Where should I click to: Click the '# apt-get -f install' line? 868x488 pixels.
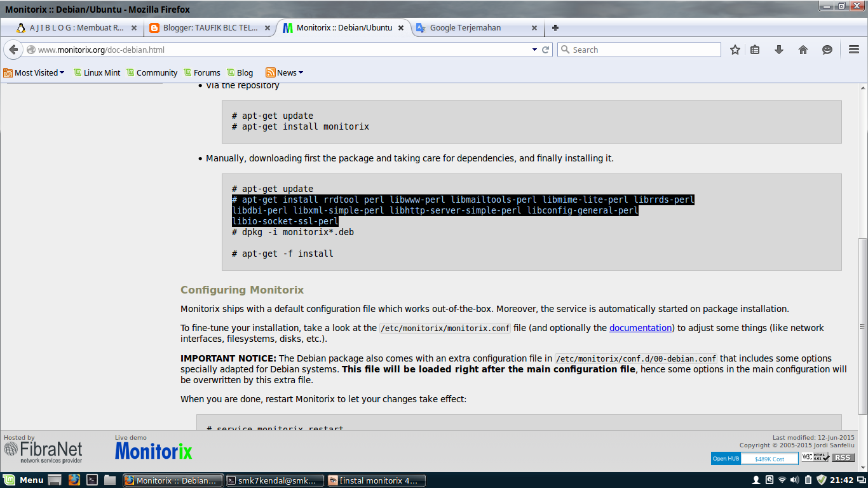[283, 254]
